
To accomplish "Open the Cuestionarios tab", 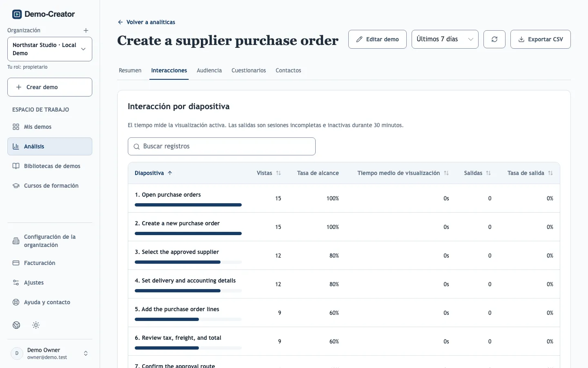I will point(249,70).
